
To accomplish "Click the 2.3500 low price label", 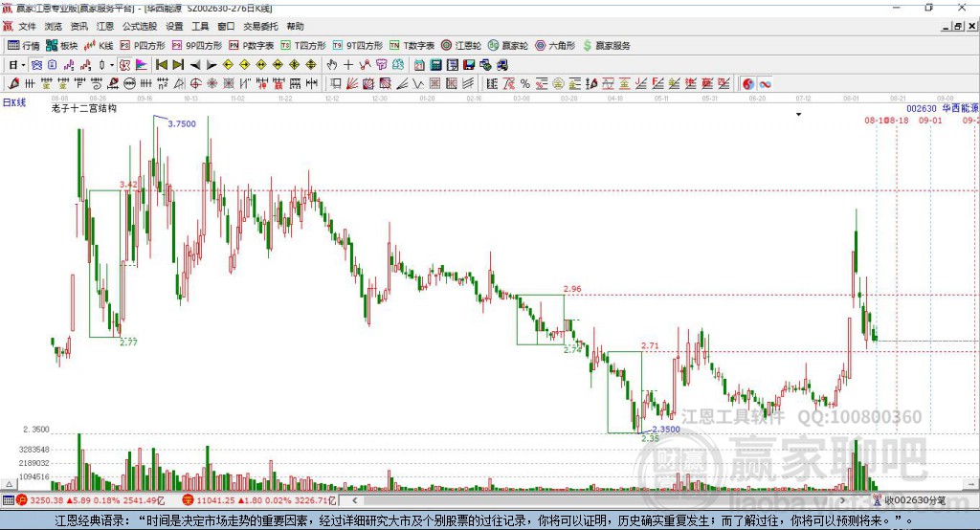I will coord(666,429).
